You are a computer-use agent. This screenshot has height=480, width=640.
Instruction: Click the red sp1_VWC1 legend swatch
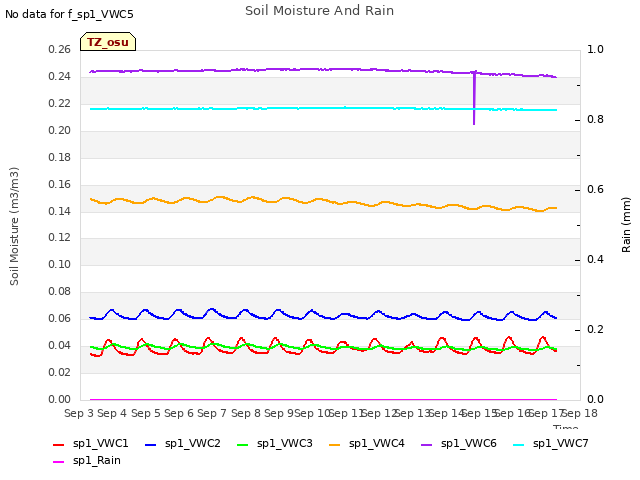click(x=59, y=444)
